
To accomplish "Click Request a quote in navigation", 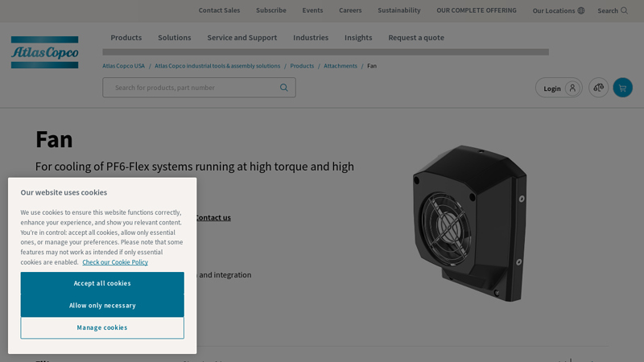I will click(x=415, y=38).
